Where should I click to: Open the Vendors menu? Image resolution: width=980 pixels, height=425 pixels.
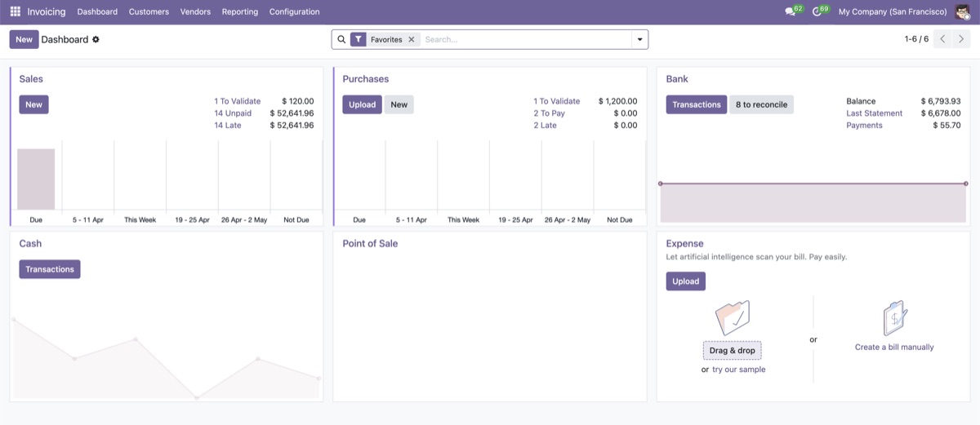[195, 12]
